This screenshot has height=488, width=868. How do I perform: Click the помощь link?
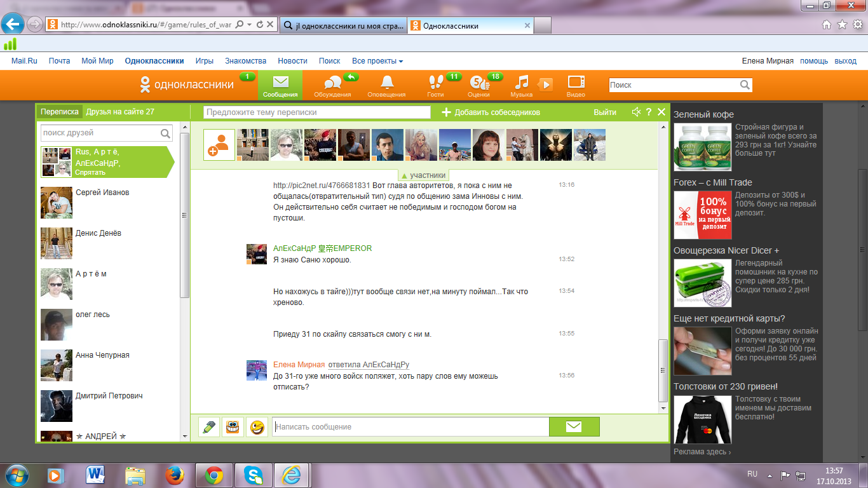pos(814,61)
